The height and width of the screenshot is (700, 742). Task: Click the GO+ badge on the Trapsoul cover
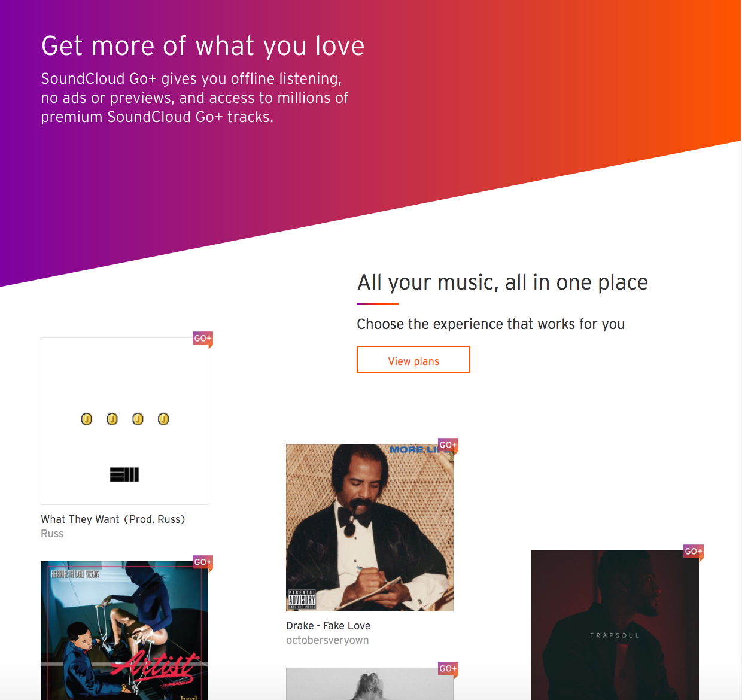pyautogui.click(x=694, y=552)
